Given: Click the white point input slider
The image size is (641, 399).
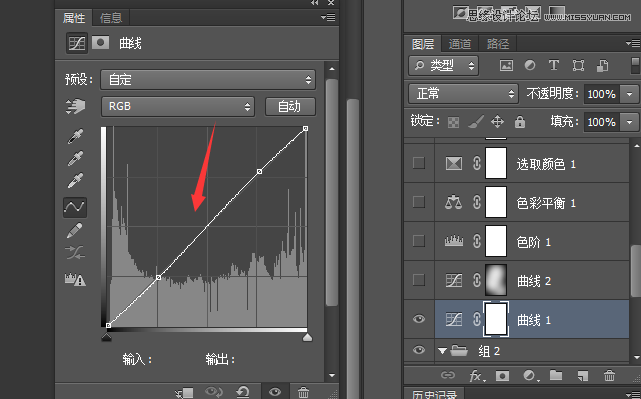Looking at the screenshot, I should (307, 337).
